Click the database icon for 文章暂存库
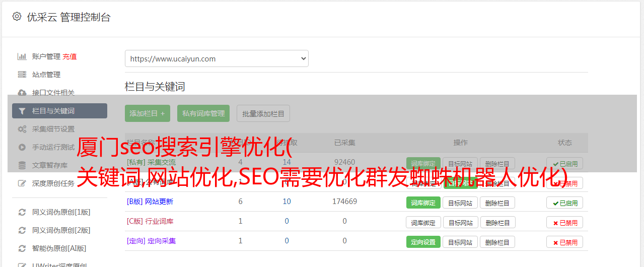 [x=22, y=165]
